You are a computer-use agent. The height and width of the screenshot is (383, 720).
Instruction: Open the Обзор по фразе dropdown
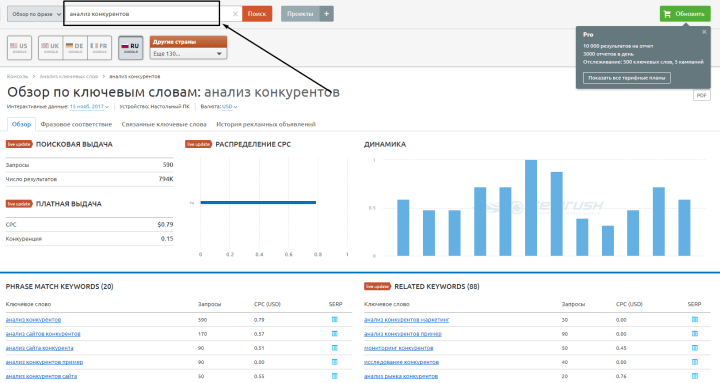[35, 14]
